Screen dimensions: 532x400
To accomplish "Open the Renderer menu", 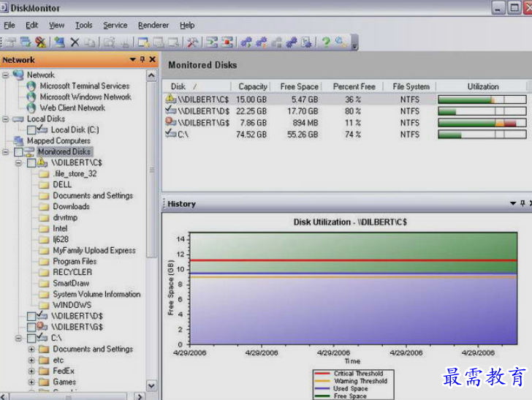I will (153, 25).
